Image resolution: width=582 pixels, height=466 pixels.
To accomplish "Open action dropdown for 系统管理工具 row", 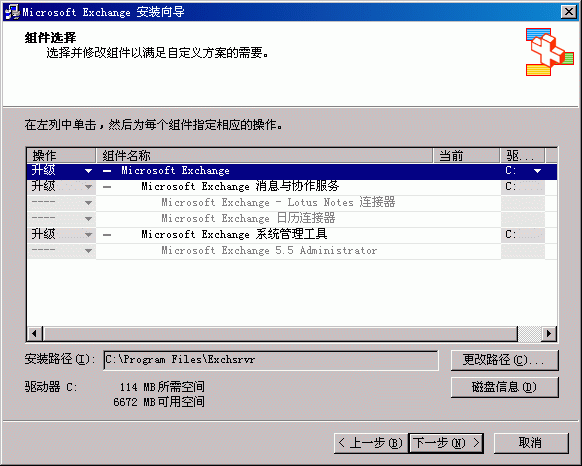I will [88, 235].
